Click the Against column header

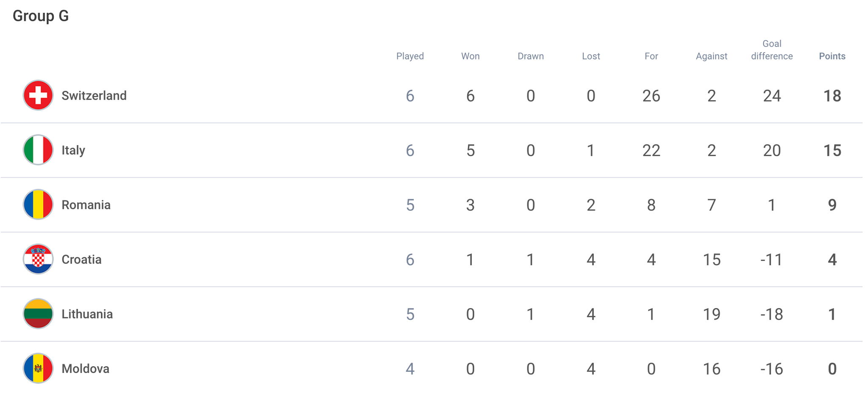point(712,56)
